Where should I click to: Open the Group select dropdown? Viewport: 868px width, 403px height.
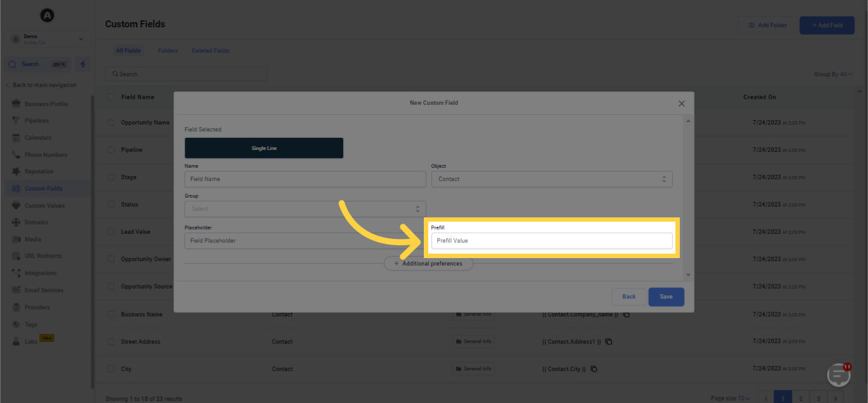pyautogui.click(x=305, y=208)
